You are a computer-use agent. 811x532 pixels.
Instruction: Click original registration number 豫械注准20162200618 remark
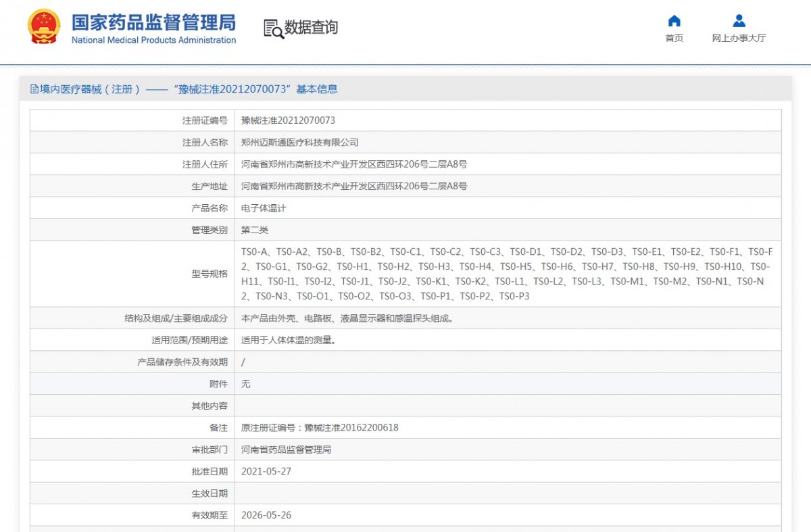tap(320, 428)
